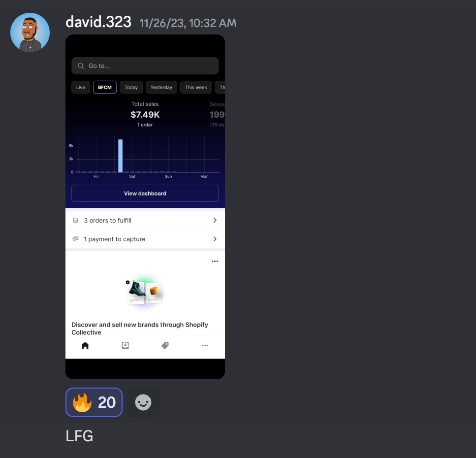Open the Shopify Collective card options dots

[x=215, y=261]
